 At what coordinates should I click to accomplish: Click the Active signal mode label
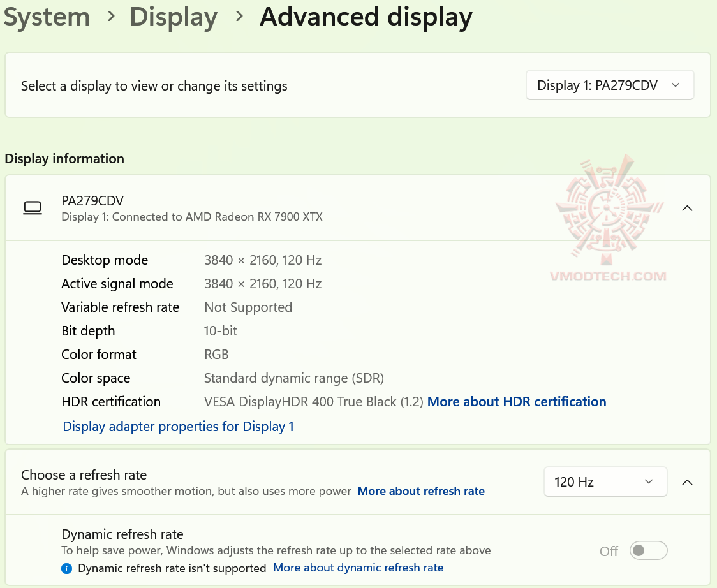click(117, 284)
